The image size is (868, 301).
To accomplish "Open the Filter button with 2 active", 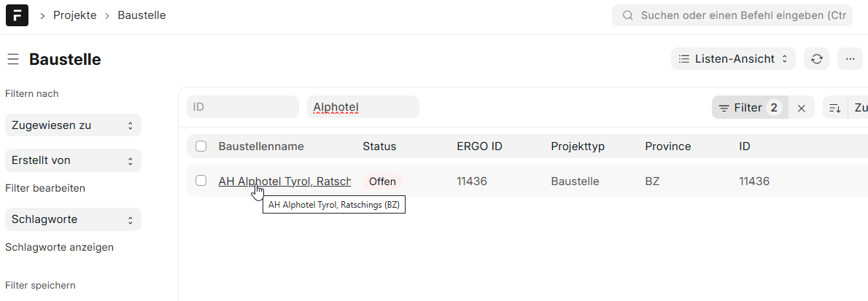I will click(749, 108).
